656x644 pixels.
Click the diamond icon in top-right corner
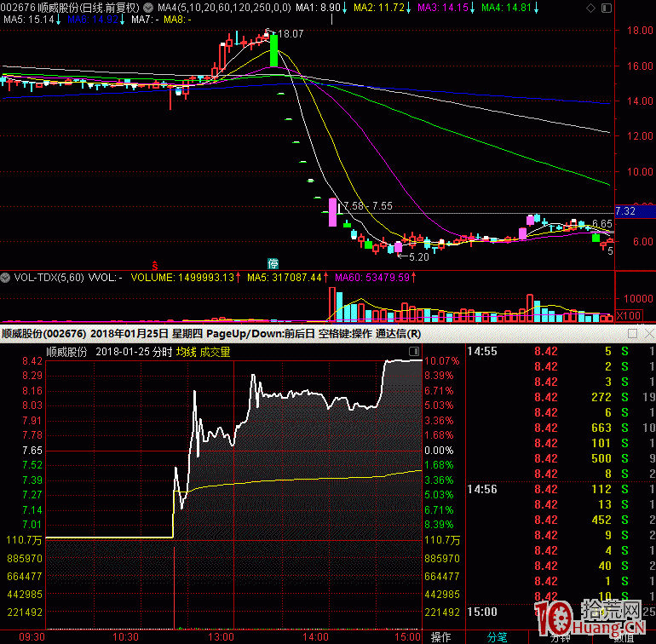click(590, 8)
